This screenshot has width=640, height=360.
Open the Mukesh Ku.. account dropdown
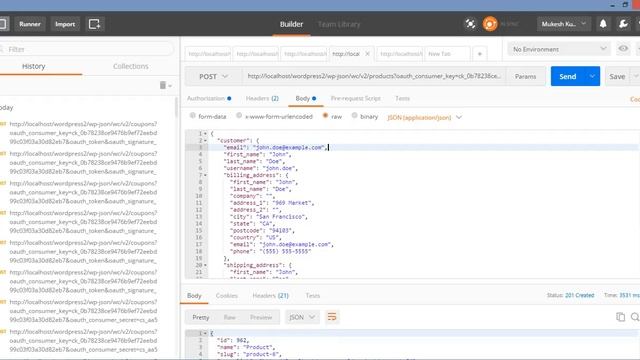(x=563, y=24)
